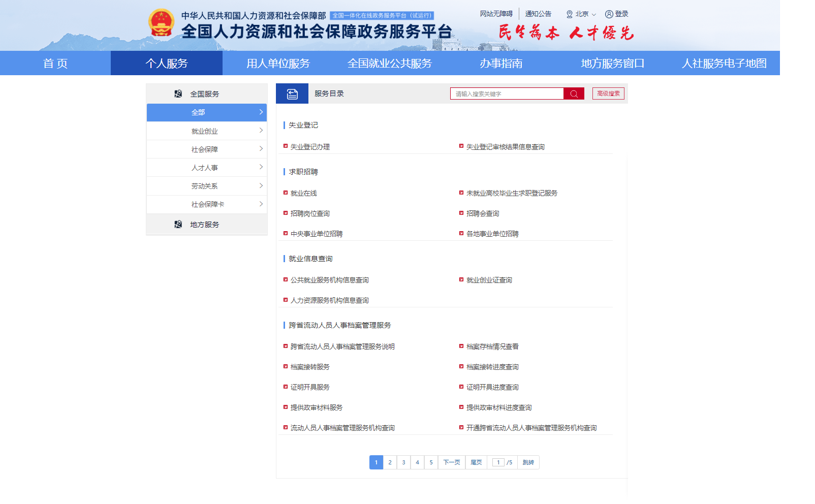Open the 网站无障碍 accessibility link
The width and height of the screenshot is (815, 504).
(x=496, y=14)
